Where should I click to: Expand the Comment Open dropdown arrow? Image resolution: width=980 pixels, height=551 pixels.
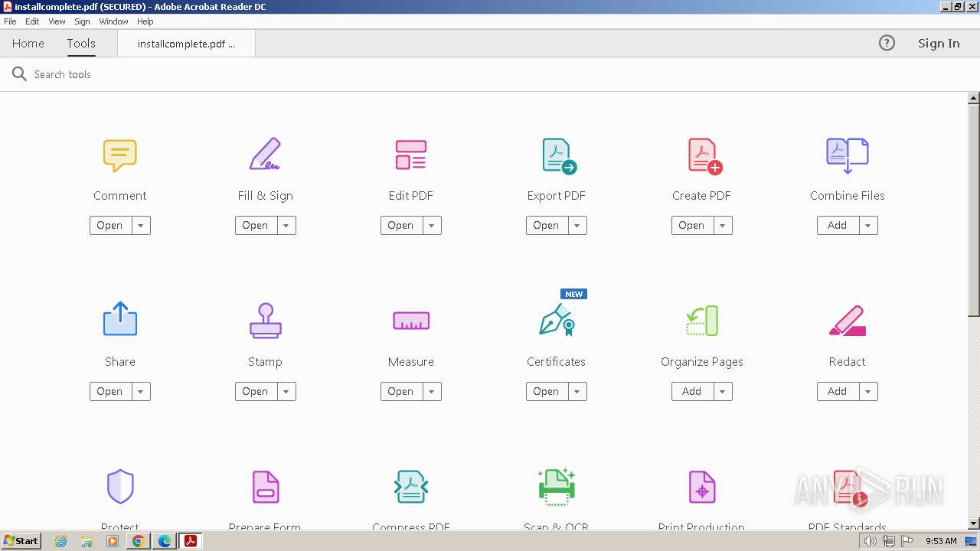pyautogui.click(x=141, y=225)
